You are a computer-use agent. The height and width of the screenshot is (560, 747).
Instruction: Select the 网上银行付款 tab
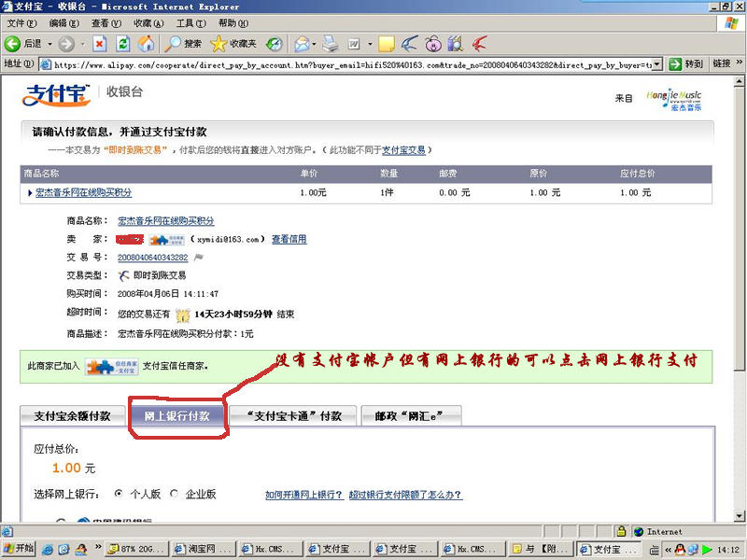coord(176,415)
